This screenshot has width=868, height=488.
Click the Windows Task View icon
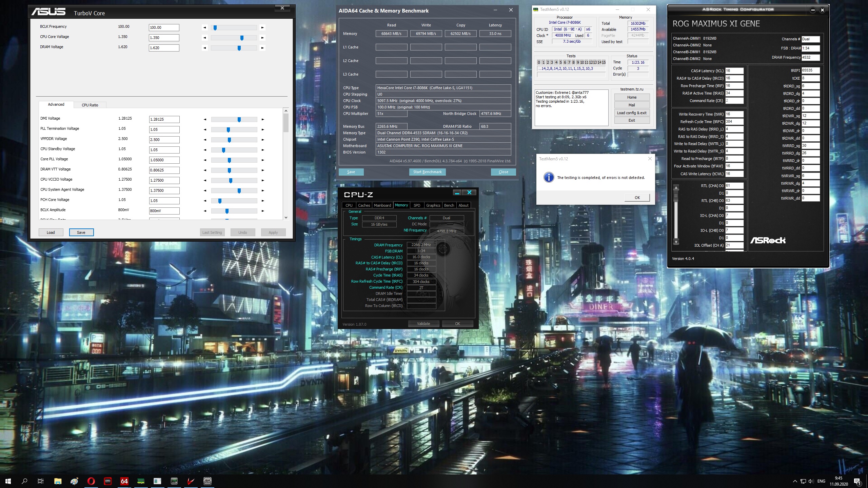pos(41,481)
